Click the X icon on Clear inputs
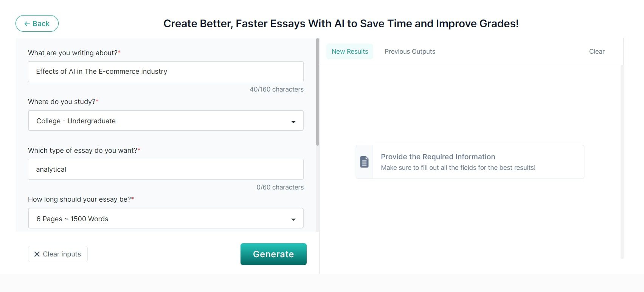Viewport: 644px width, 292px height. (x=37, y=254)
